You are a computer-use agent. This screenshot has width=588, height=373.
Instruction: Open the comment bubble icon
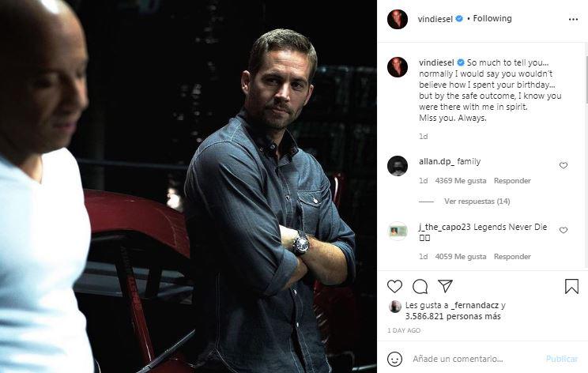coord(420,286)
